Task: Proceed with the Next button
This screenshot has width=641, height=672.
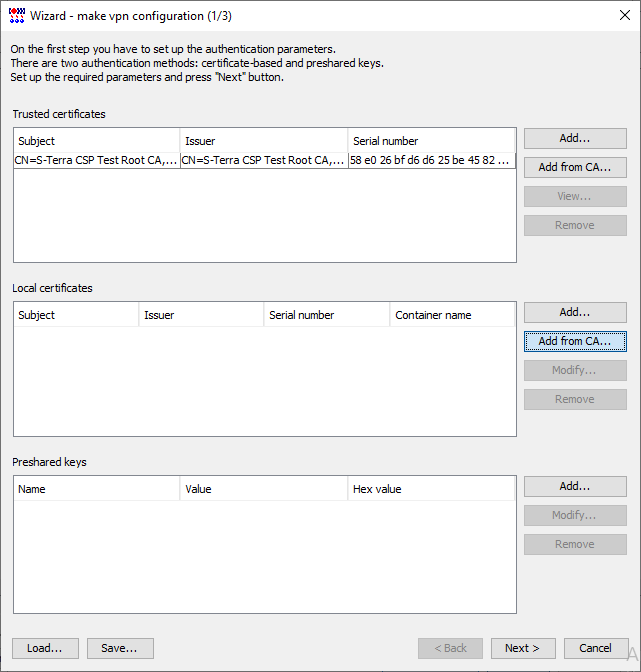Action: (522, 648)
